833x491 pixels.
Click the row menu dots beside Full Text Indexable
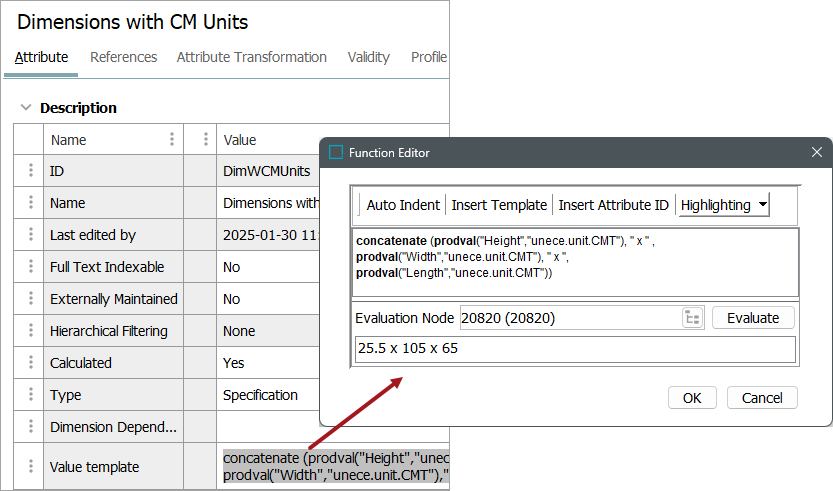(x=29, y=267)
